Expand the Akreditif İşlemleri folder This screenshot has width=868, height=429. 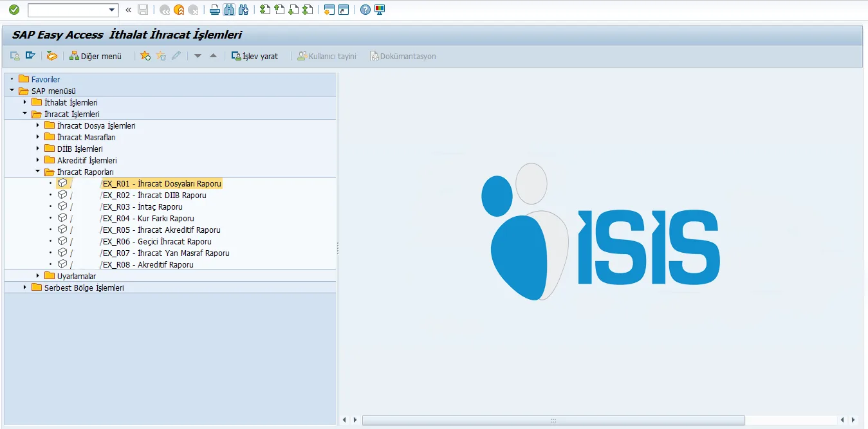(x=37, y=160)
